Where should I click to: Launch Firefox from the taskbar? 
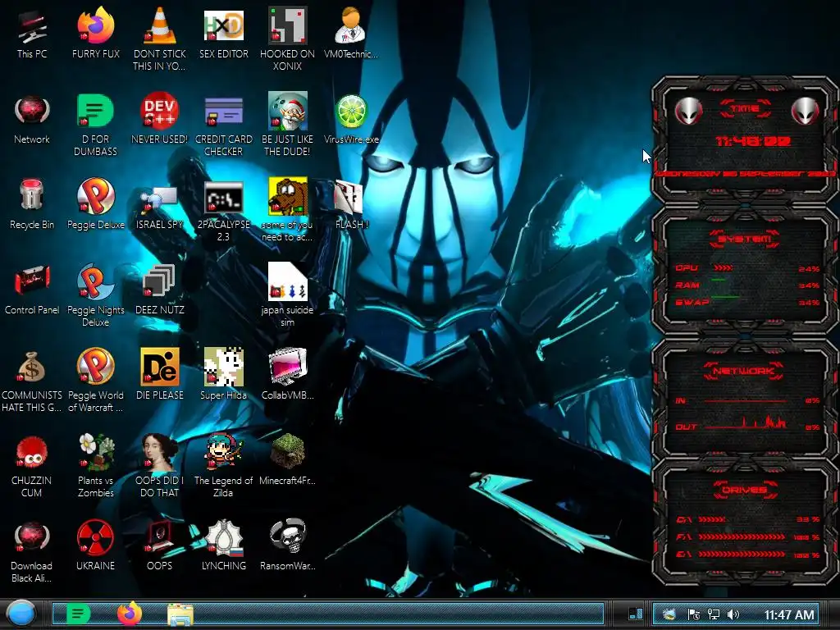(129, 614)
